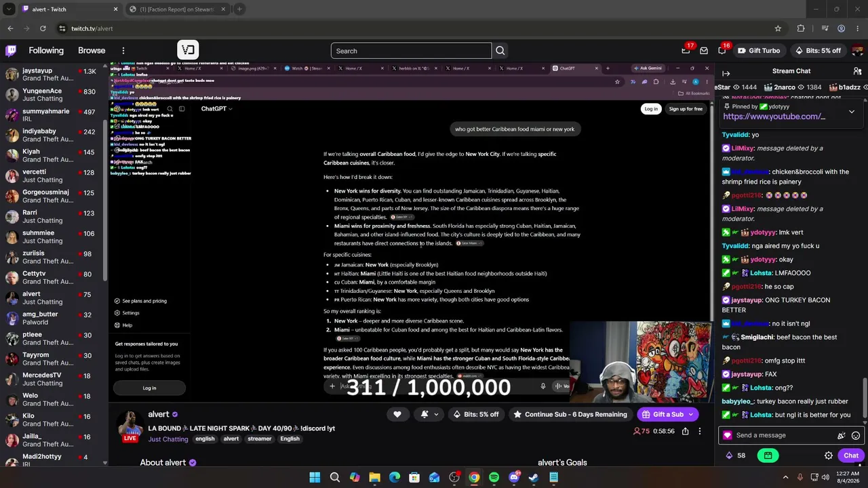Expand the pinned message chevron in chat
The image size is (868, 488).
[852, 112]
